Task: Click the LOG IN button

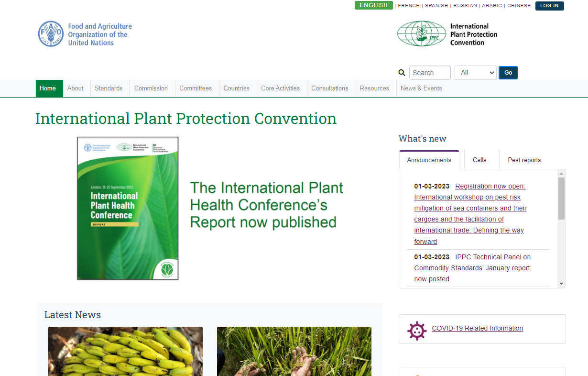Action: pyautogui.click(x=549, y=6)
